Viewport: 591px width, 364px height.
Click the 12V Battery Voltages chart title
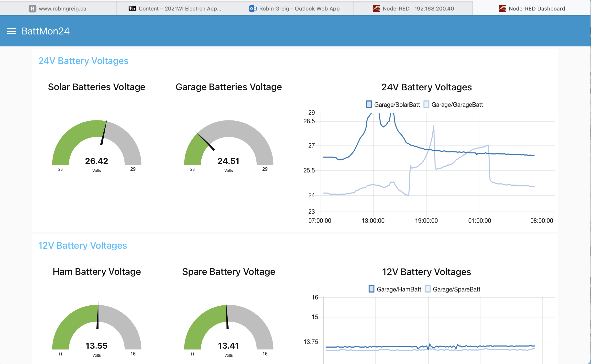pyautogui.click(x=427, y=272)
